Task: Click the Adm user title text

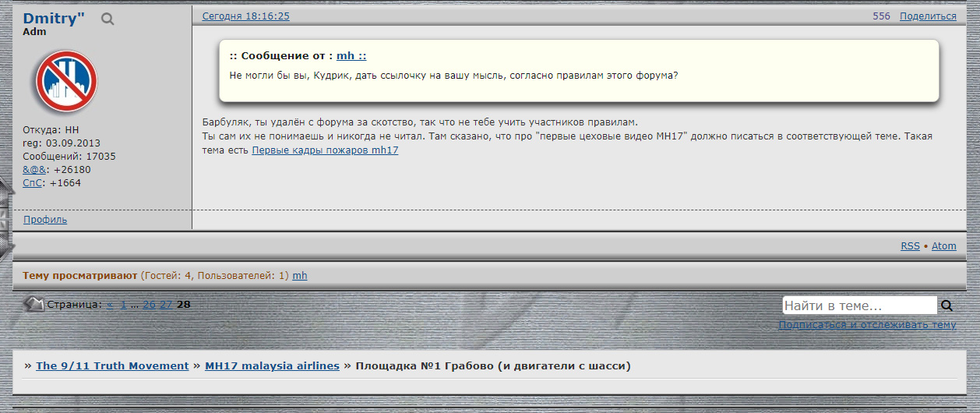Action: point(34,32)
